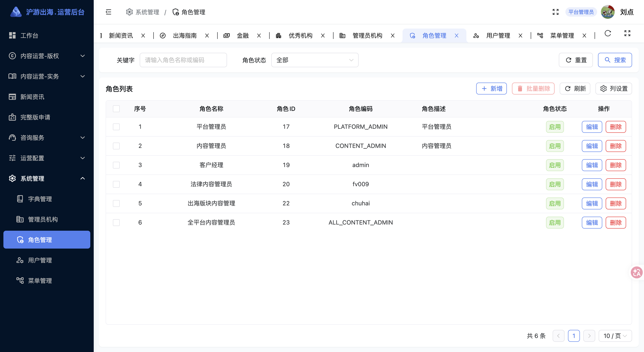Maximize the content area via tab bar expand icon
The image size is (644, 352).
tap(627, 33)
